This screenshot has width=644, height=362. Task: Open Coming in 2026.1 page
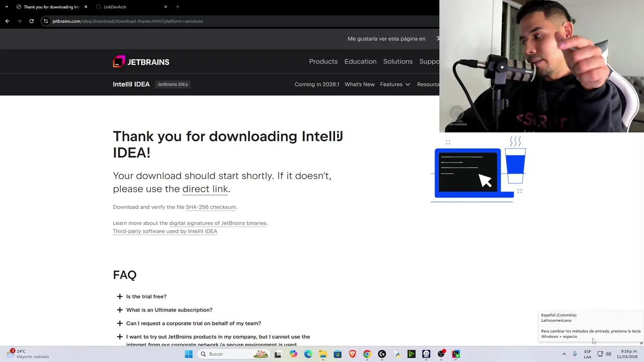pos(317,84)
